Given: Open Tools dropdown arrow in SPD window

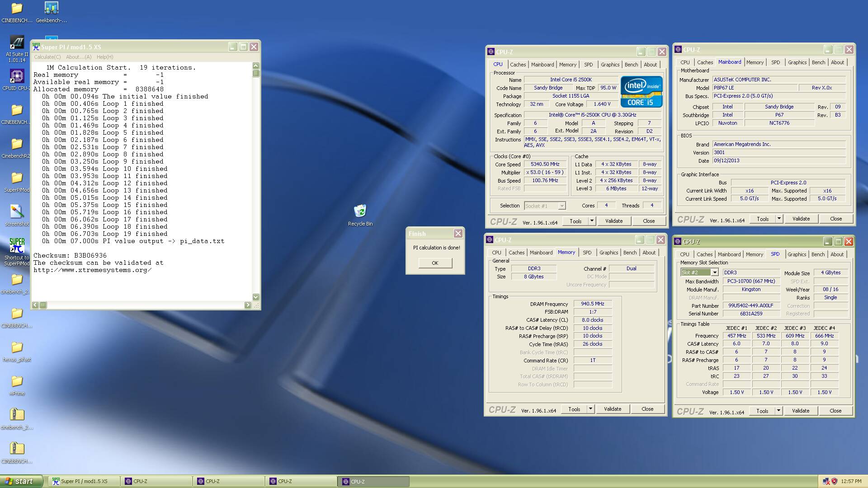Looking at the screenshot, I should (778, 411).
